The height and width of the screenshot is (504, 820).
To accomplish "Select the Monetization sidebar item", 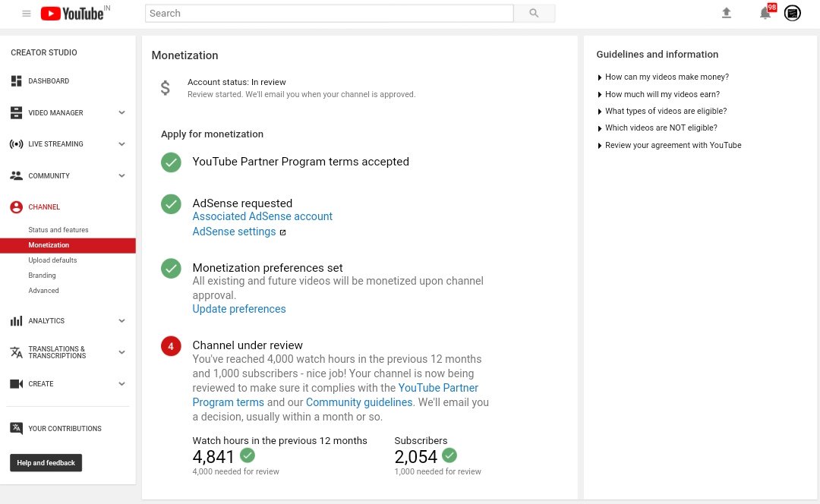I will pos(68,245).
